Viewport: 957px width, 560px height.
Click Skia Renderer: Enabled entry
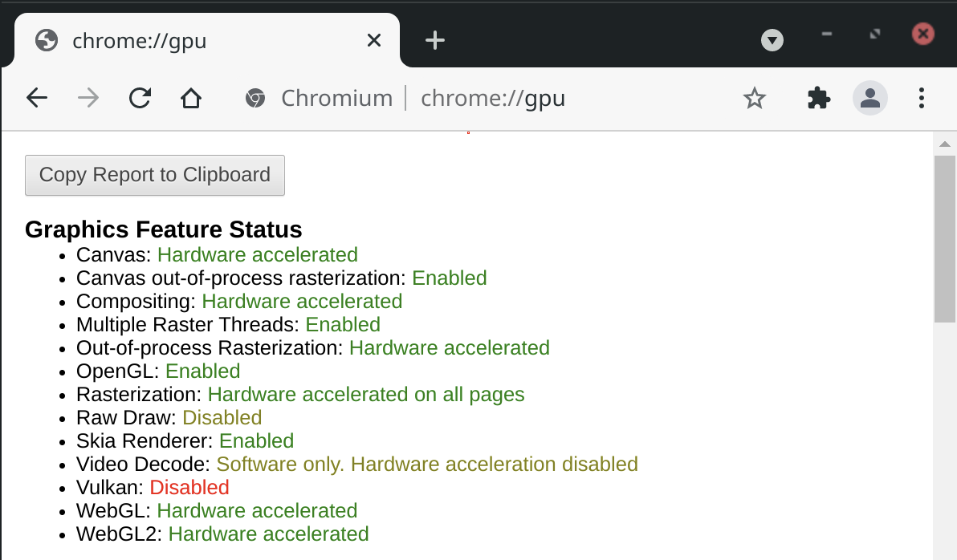pyautogui.click(x=185, y=441)
